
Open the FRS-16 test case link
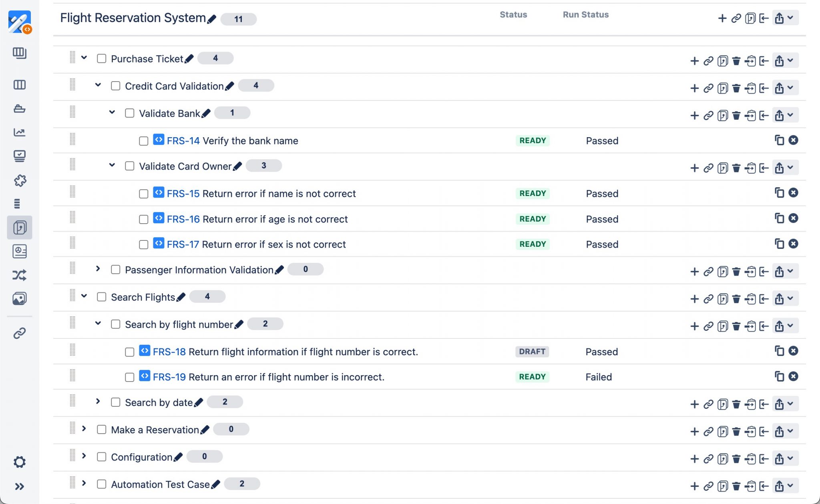click(183, 219)
